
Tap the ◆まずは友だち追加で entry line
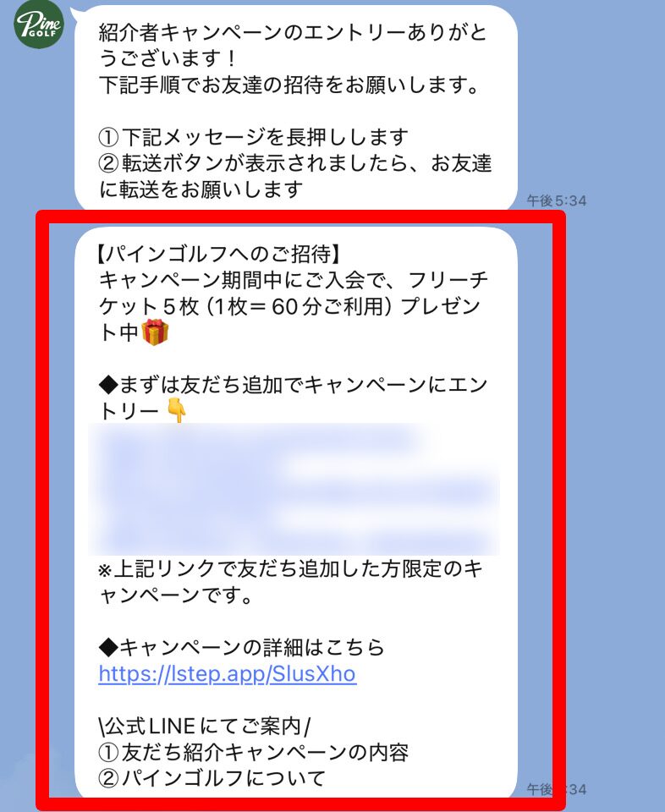tap(293, 398)
